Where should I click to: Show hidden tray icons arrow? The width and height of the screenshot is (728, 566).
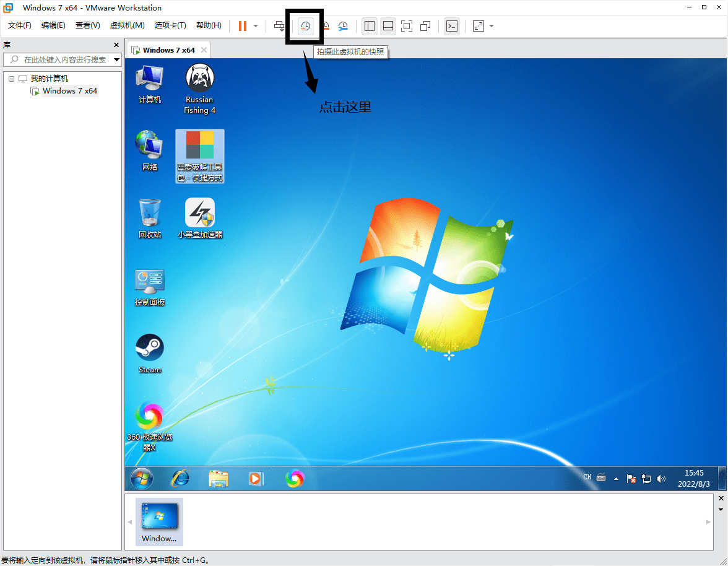click(616, 479)
